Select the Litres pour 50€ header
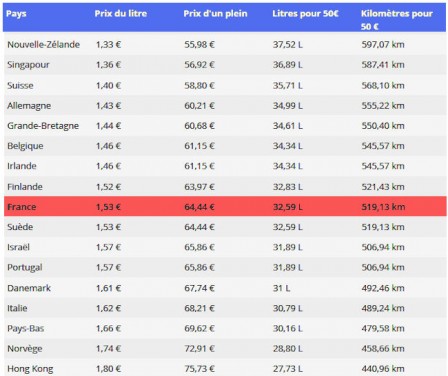The width and height of the screenshot is (448, 376). click(x=305, y=14)
